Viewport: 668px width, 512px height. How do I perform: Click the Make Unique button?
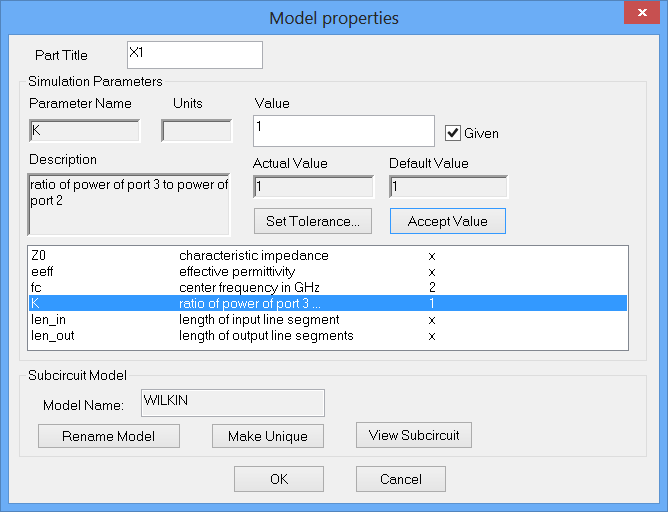pos(266,436)
